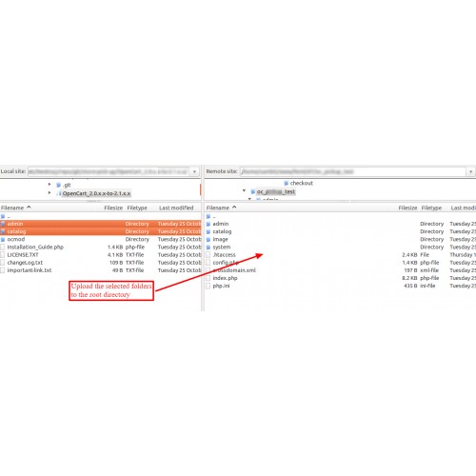Expand the OpenCart_2.0.x.x-to-2.1.x.x tree node

tap(50, 192)
